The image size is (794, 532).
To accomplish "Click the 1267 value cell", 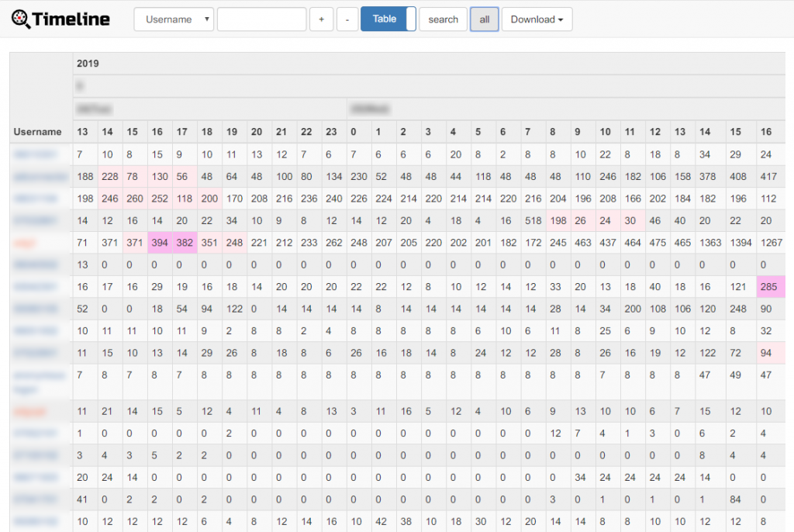I will pyautogui.click(x=772, y=243).
